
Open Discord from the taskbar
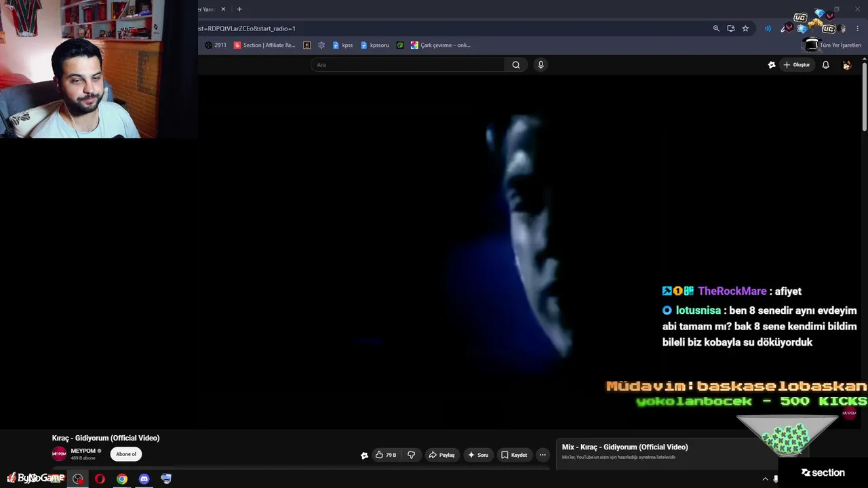(144, 479)
